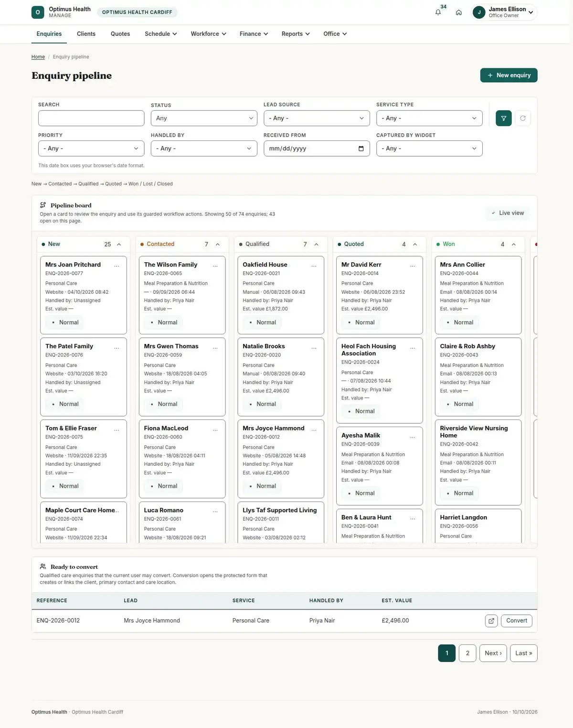Open the Lead Source dropdown
The height and width of the screenshot is (728, 573).
click(x=317, y=118)
